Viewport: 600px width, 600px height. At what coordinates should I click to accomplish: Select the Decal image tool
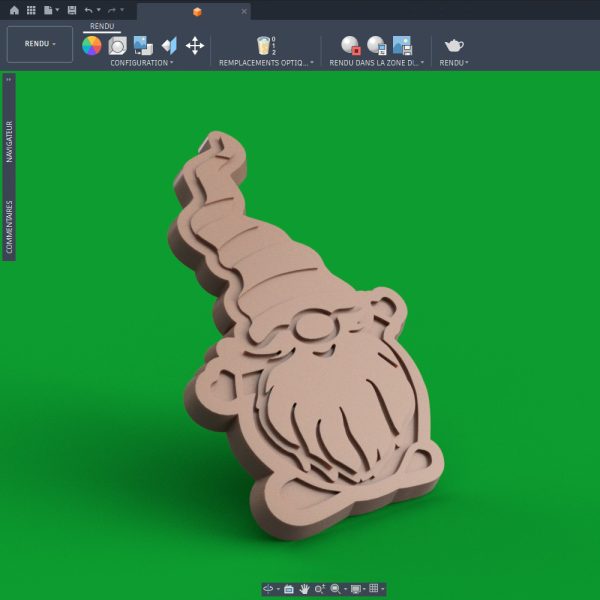point(143,46)
